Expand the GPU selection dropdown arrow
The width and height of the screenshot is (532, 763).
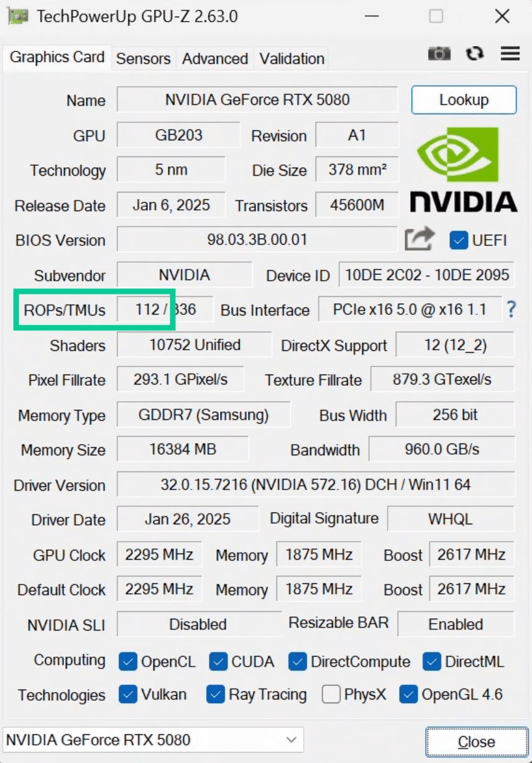pyautogui.click(x=291, y=740)
